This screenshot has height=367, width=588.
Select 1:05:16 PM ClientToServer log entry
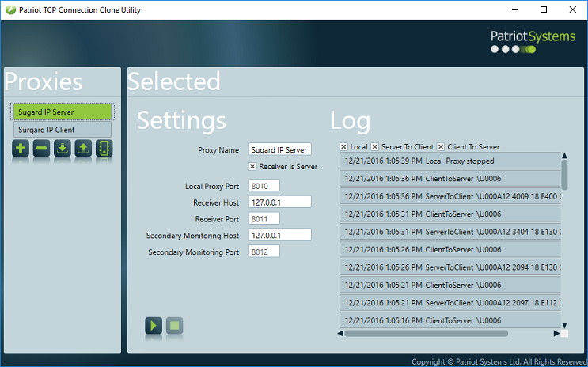coord(450,320)
